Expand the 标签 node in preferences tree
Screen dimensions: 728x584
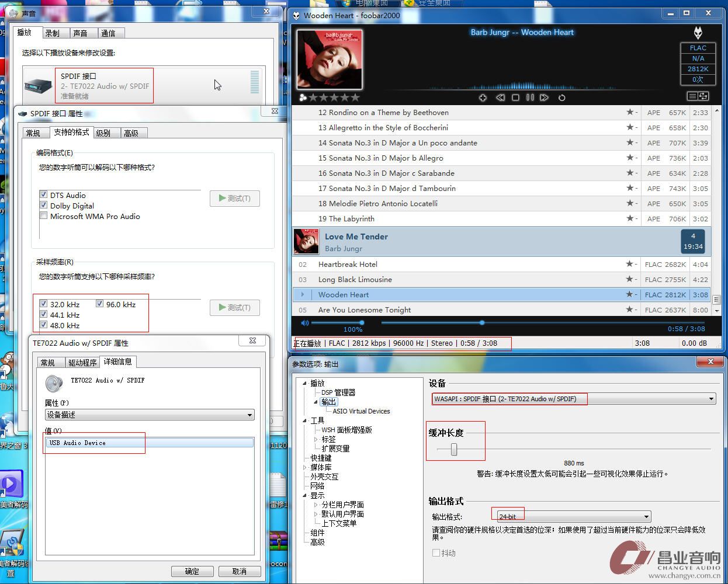316,439
